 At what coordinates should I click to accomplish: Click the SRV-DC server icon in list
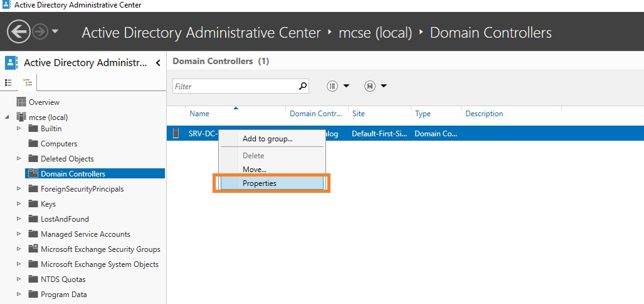click(176, 133)
